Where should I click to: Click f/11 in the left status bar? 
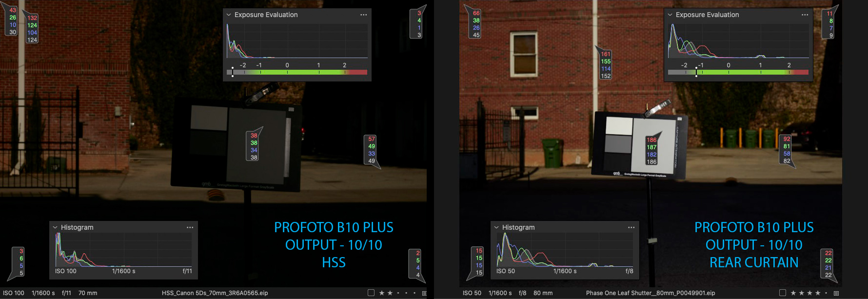[x=66, y=293]
